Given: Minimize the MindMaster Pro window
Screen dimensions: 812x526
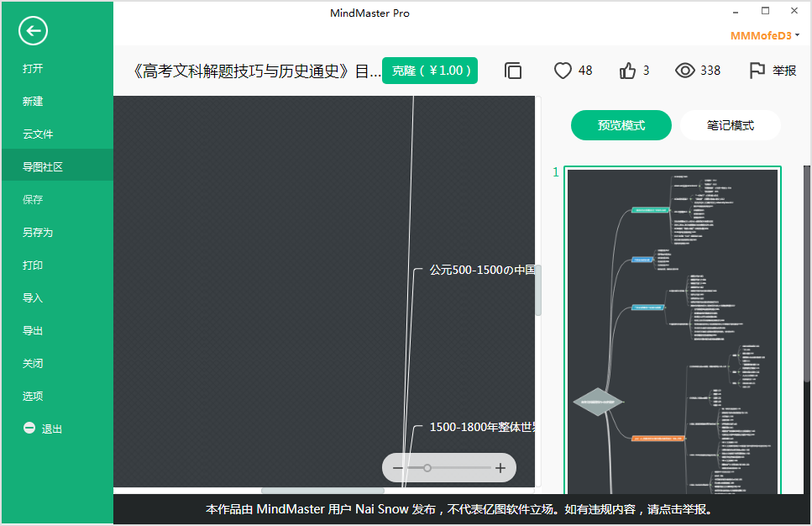Looking at the screenshot, I should (x=736, y=12).
